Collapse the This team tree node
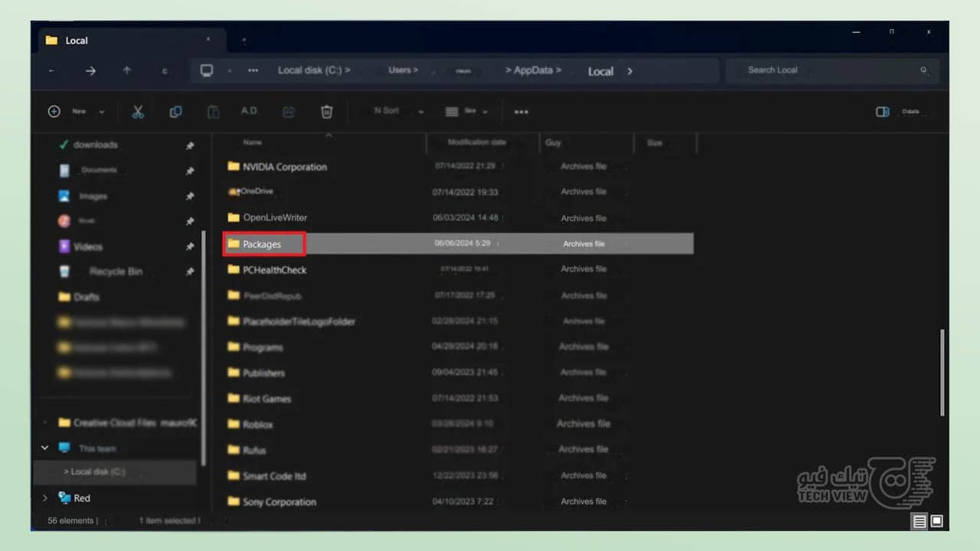This screenshot has height=551, width=980. [x=44, y=448]
